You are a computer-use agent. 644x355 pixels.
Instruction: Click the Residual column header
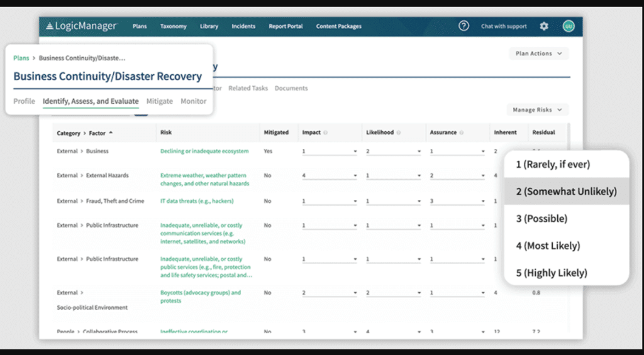[543, 133]
